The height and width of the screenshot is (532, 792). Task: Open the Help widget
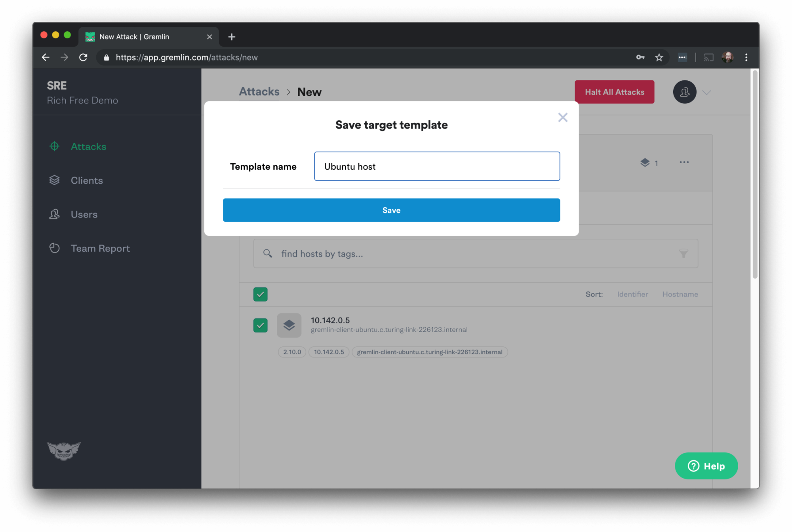coord(706,466)
